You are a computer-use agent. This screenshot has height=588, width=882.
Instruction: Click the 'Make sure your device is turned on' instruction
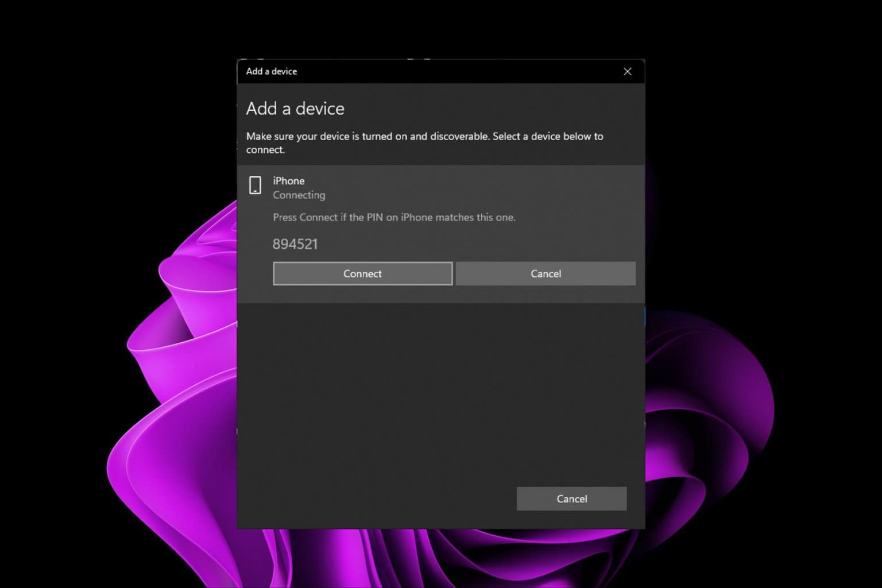coord(425,143)
